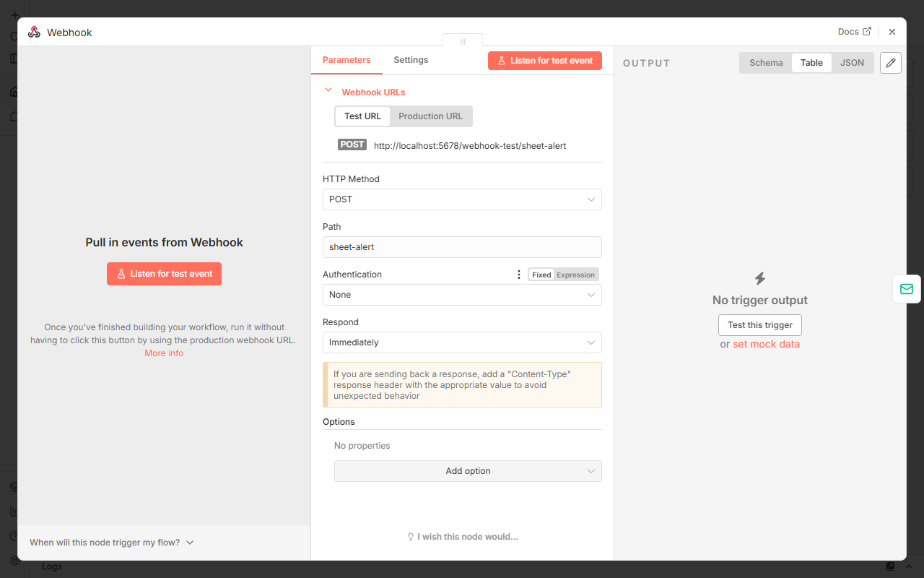Viewport: 924px width, 578px height.
Task: Open the HTTP Method dropdown
Action: pos(462,199)
